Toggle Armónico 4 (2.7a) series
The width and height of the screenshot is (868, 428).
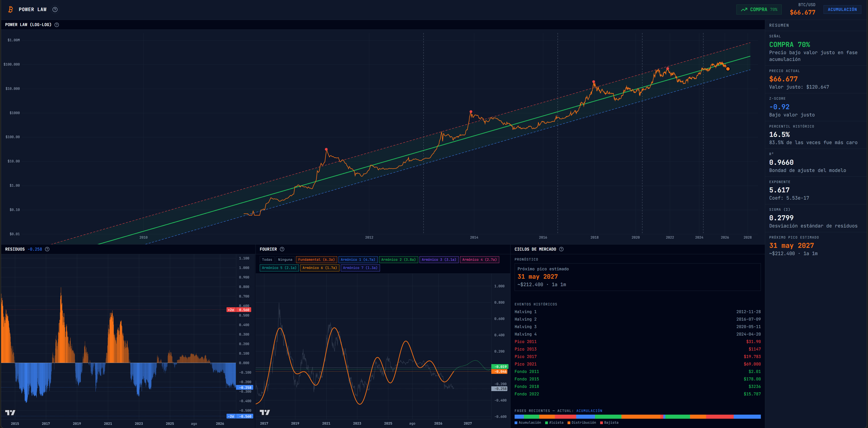click(479, 260)
